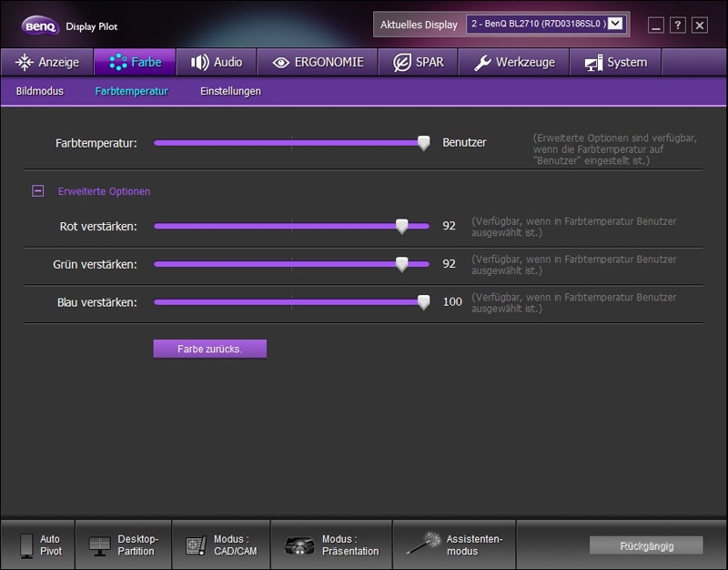Click the System computer icon
Viewport: 728px width, 570px height.
click(x=594, y=62)
